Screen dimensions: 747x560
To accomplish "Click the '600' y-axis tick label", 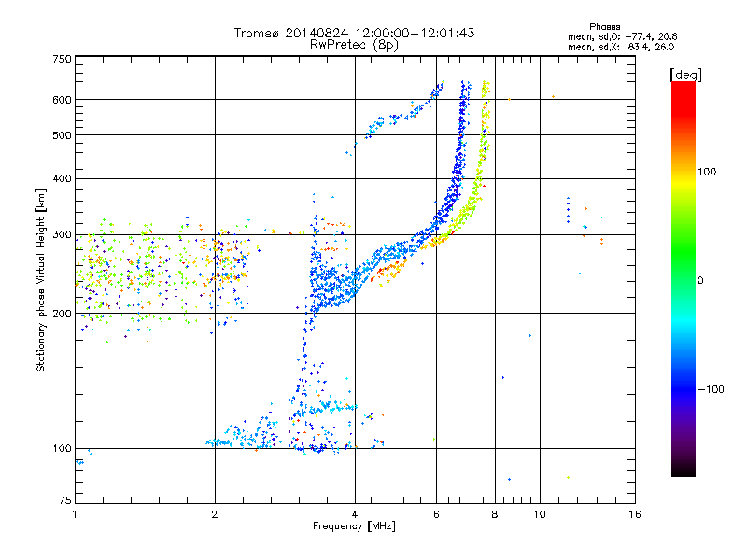I will click(x=62, y=100).
